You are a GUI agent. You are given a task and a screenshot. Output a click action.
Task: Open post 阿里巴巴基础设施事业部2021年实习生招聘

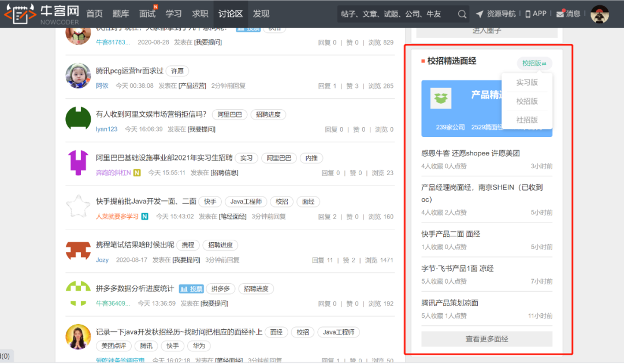click(x=164, y=158)
